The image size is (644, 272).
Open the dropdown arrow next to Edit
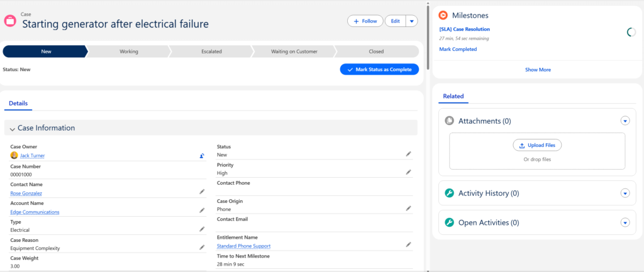click(x=411, y=21)
